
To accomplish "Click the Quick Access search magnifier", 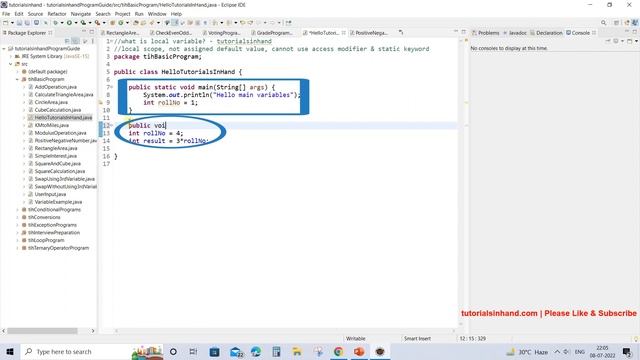I will 603,22.
